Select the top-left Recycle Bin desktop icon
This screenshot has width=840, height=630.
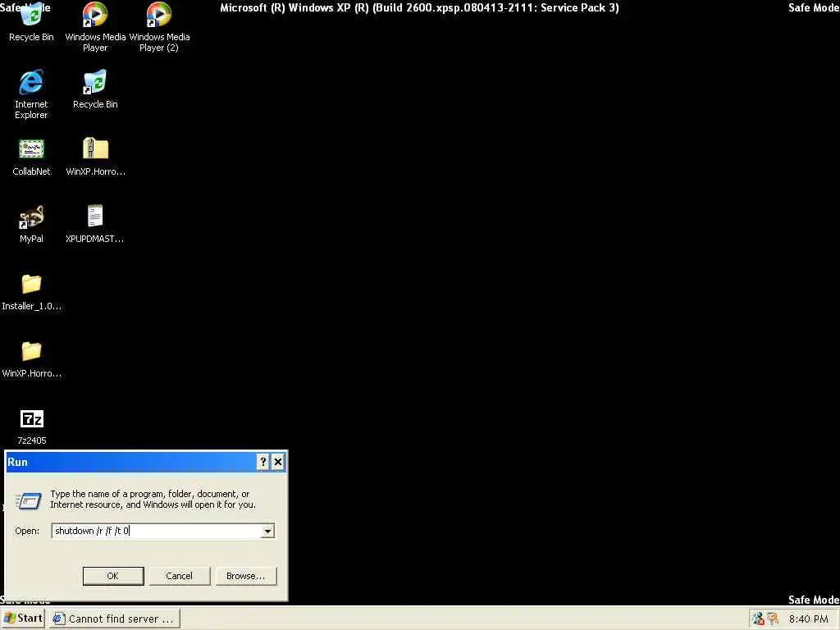pos(31,15)
